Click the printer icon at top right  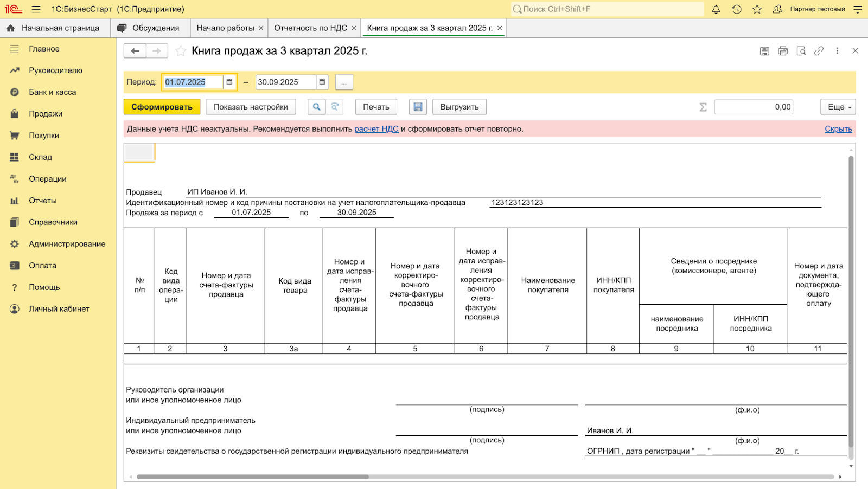(x=783, y=51)
